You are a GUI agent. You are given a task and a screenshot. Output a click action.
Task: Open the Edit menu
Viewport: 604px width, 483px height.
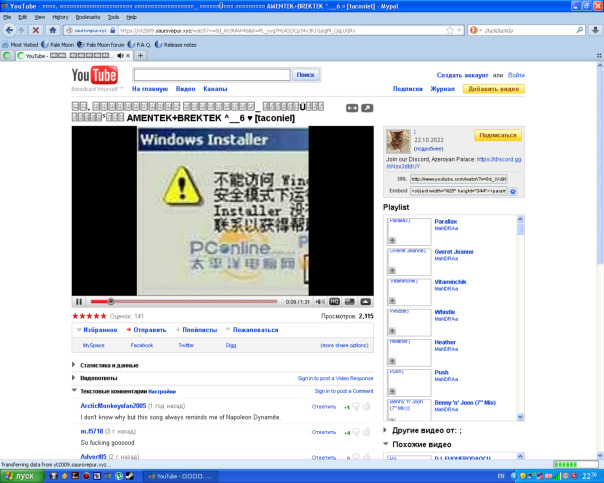click(23, 17)
